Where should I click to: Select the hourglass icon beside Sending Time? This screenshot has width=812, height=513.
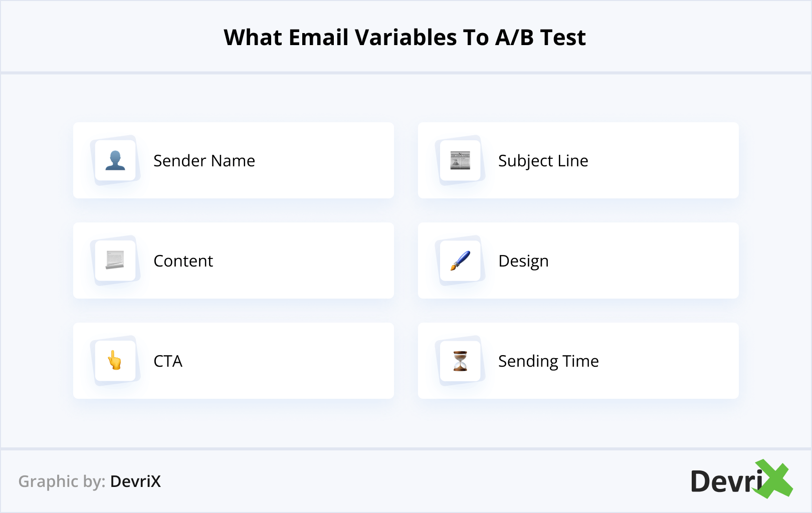point(460,361)
